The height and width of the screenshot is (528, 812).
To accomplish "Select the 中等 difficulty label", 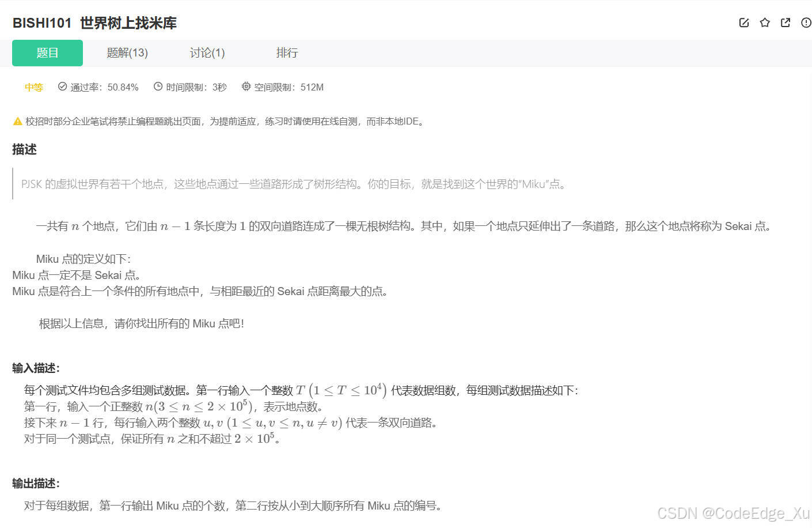I will 33,87.
